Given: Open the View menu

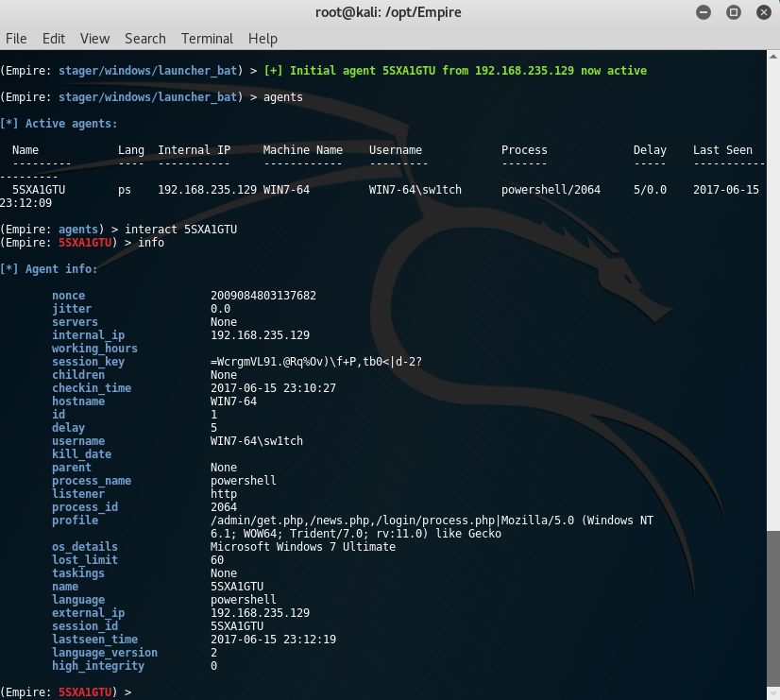Looking at the screenshot, I should (x=94, y=39).
